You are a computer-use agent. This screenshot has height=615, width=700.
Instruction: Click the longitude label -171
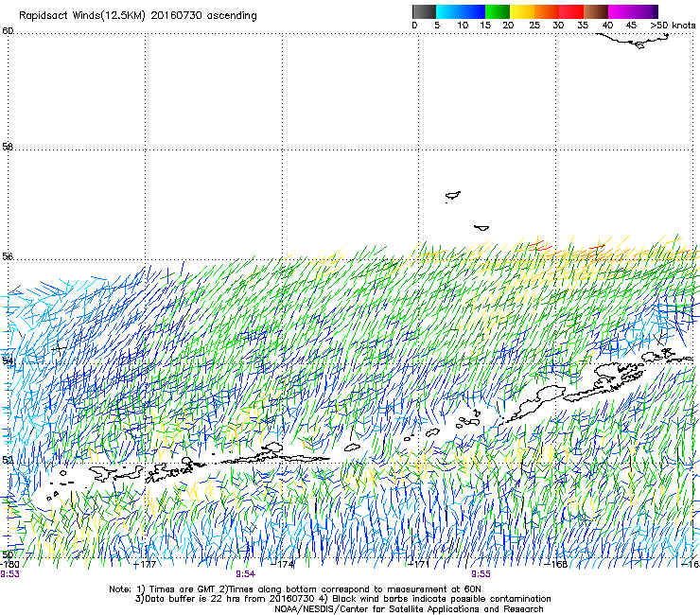coord(418,564)
